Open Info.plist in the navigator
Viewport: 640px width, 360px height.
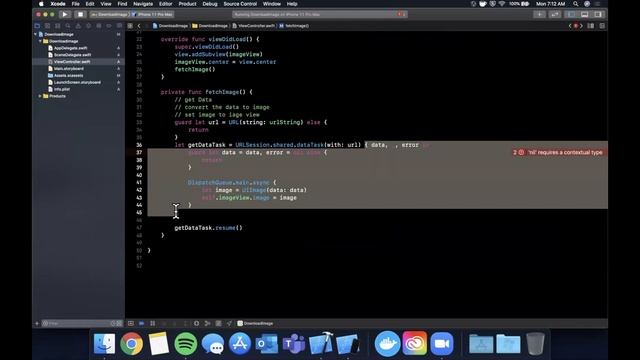[x=62, y=89]
